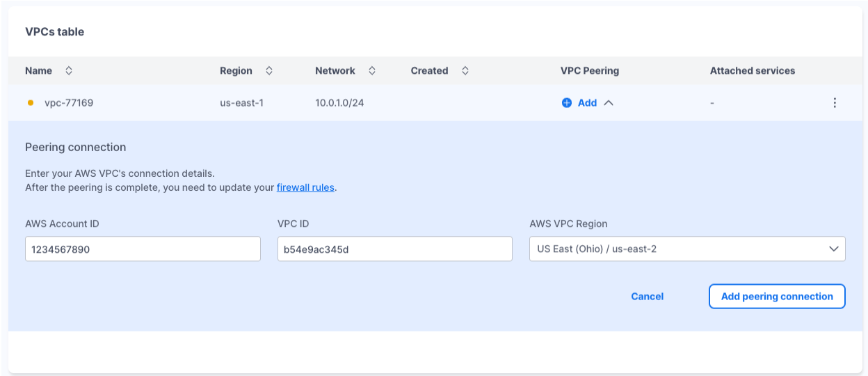Sort the table by the Region sort arrows
This screenshot has width=868, height=376.
pyautogui.click(x=268, y=70)
